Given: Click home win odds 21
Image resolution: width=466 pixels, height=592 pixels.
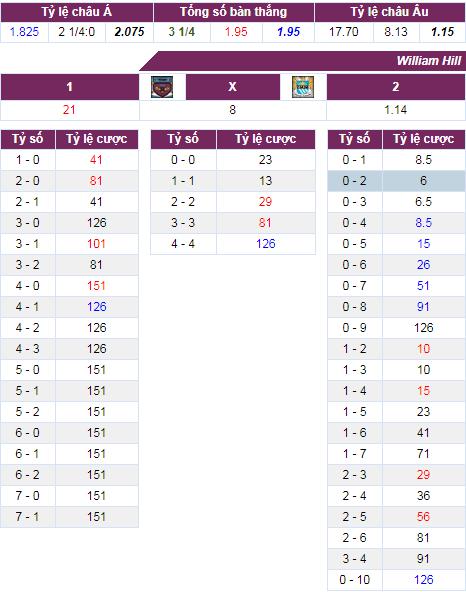Looking at the screenshot, I should click(69, 110).
